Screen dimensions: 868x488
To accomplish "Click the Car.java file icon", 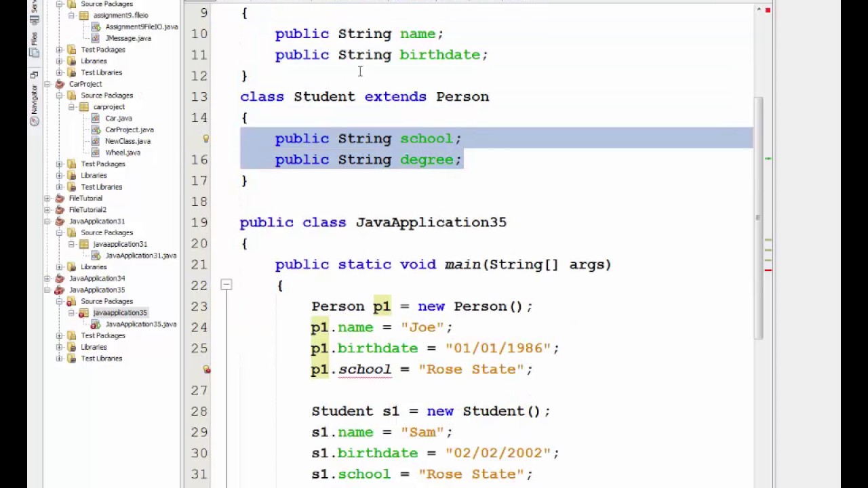I will tap(96, 118).
